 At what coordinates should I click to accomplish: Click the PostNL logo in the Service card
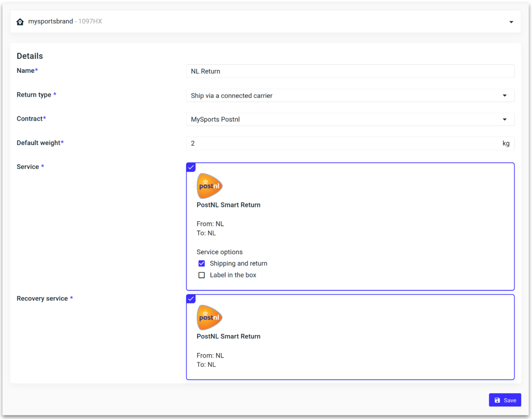click(209, 186)
